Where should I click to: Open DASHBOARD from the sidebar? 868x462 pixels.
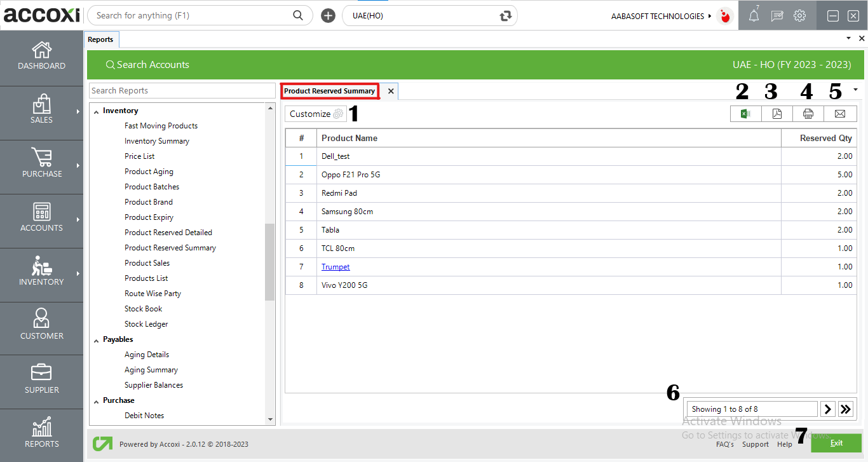click(x=41, y=57)
